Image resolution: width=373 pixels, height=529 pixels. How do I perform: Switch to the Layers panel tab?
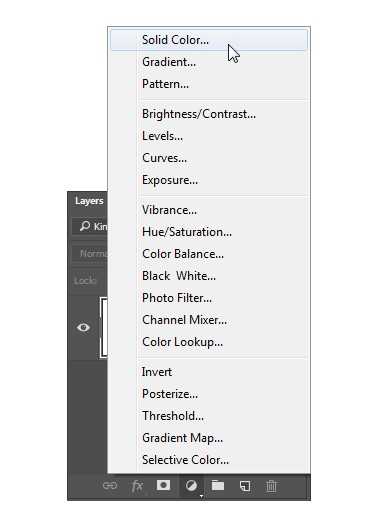click(89, 201)
